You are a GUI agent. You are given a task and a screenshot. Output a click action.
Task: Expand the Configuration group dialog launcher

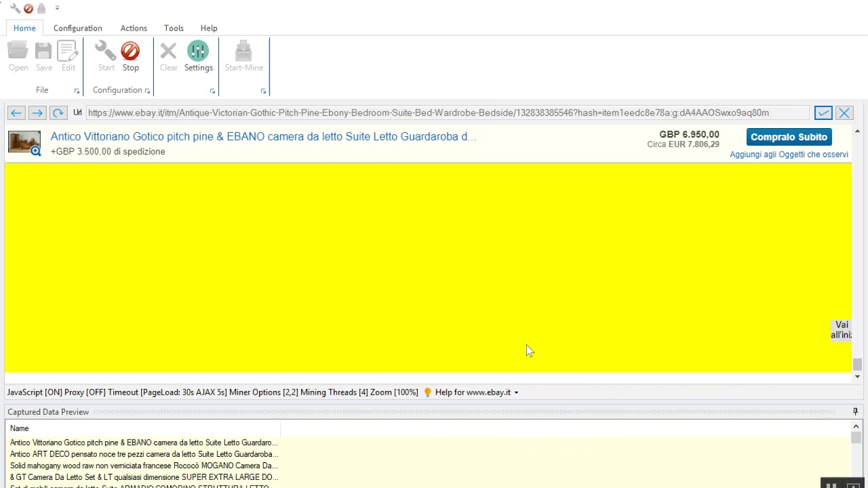[147, 91]
